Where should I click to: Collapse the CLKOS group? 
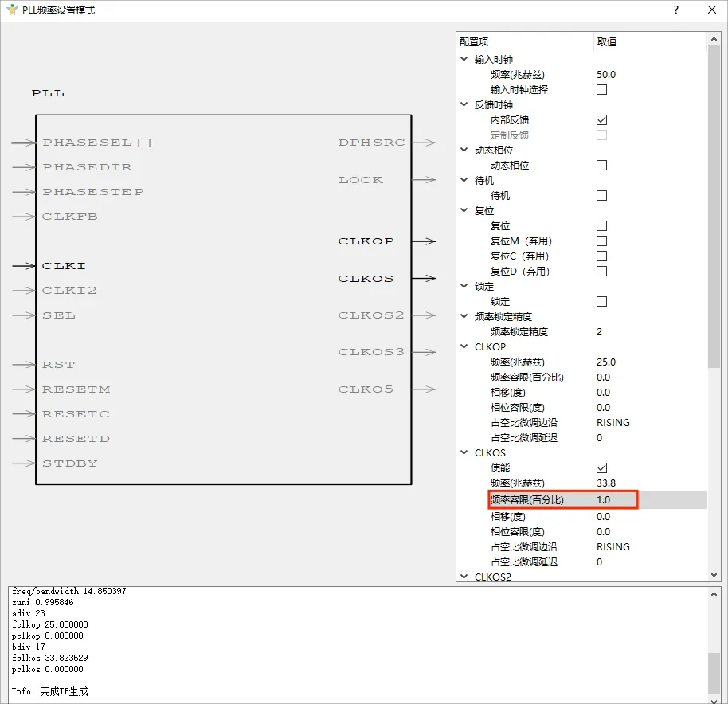point(464,452)
